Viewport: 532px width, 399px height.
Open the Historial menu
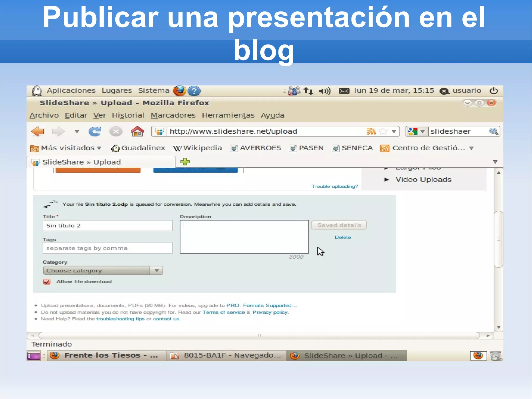pos(128,115)
